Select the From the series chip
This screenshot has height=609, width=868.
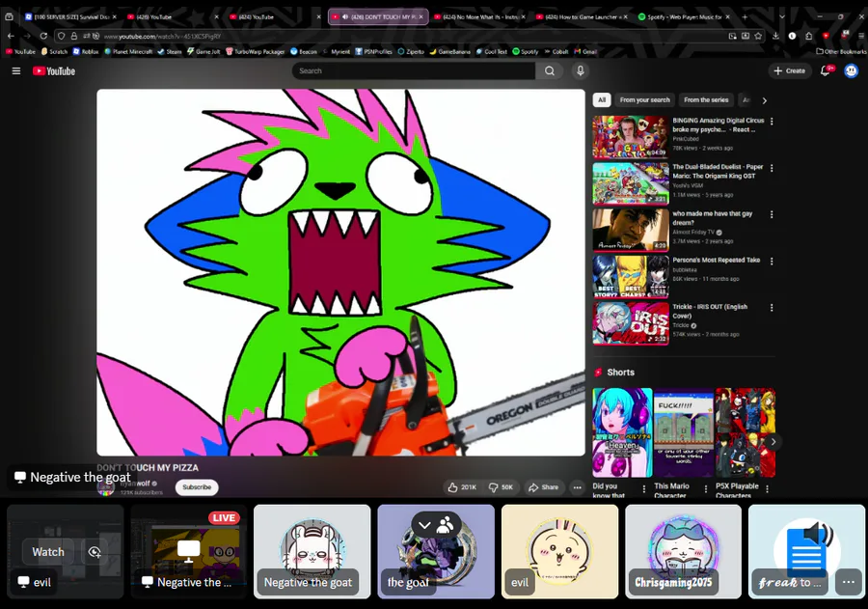(706, 99)
